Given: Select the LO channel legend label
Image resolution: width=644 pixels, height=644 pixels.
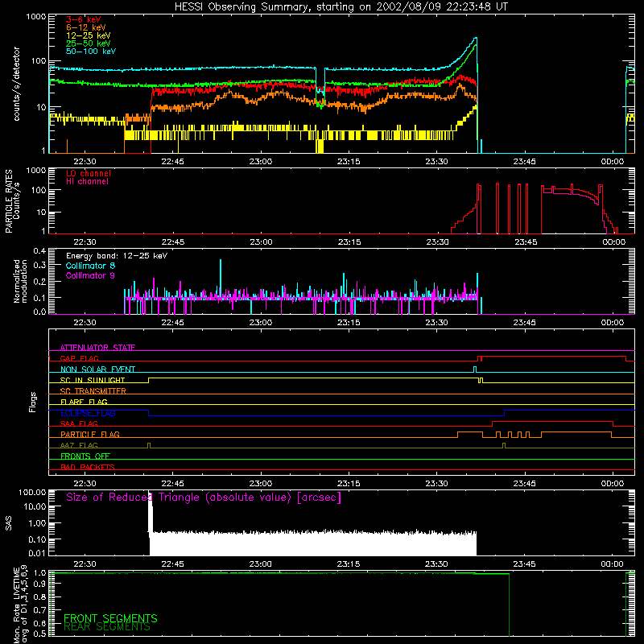Looking at the screenshot, I should [x=89, y=173].
